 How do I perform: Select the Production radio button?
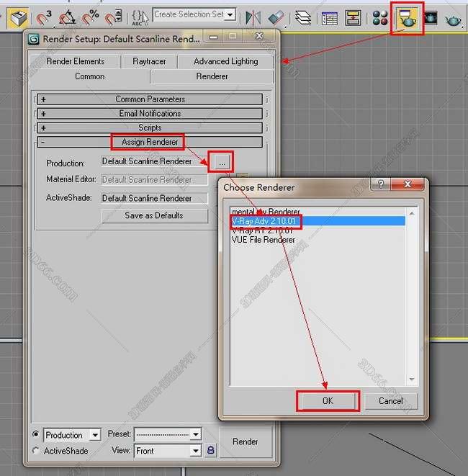pyautogui.click(x=36, y=435)
